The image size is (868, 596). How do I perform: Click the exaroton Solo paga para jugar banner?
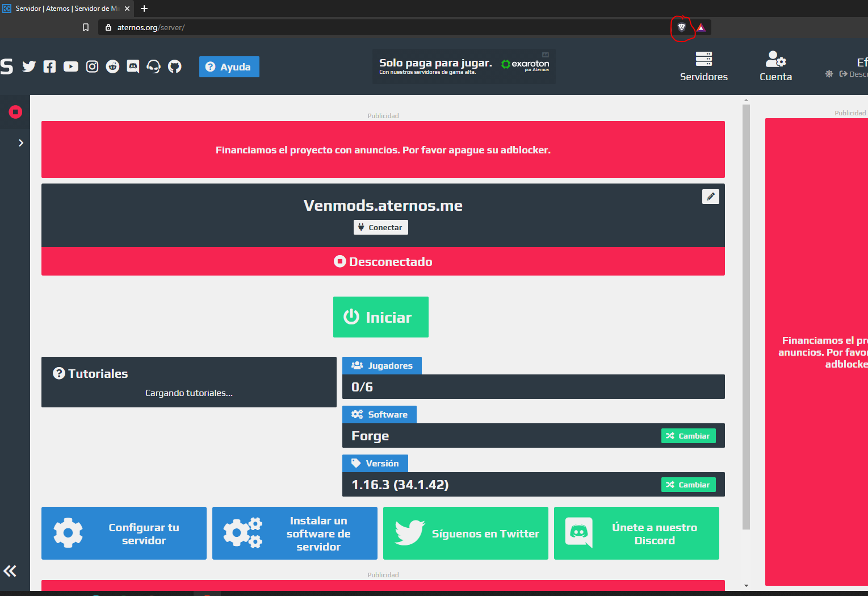point(464,66)
